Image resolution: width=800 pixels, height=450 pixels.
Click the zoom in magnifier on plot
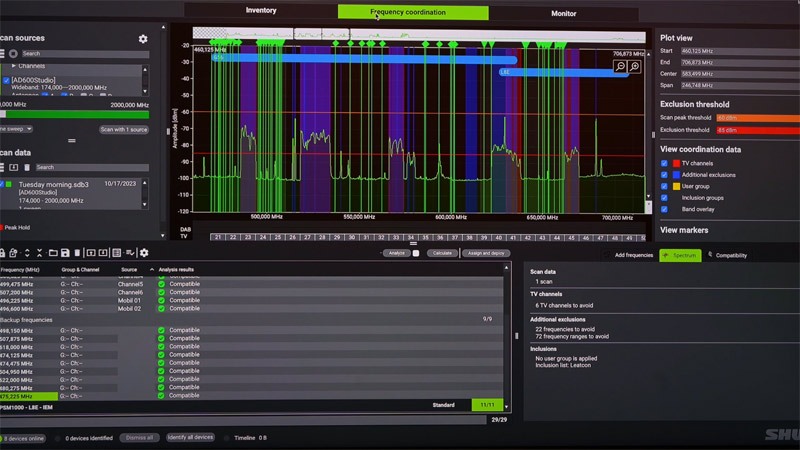(x=634, y=67)
